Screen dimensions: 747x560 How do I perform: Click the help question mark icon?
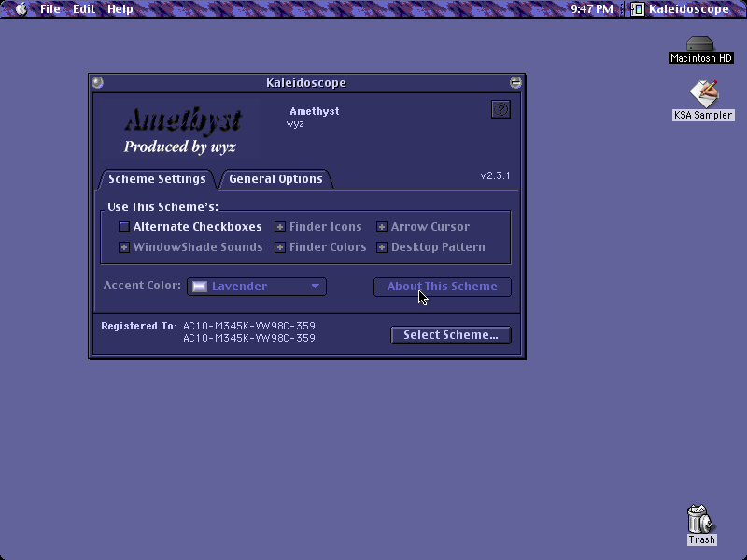[x=500, y=109]
